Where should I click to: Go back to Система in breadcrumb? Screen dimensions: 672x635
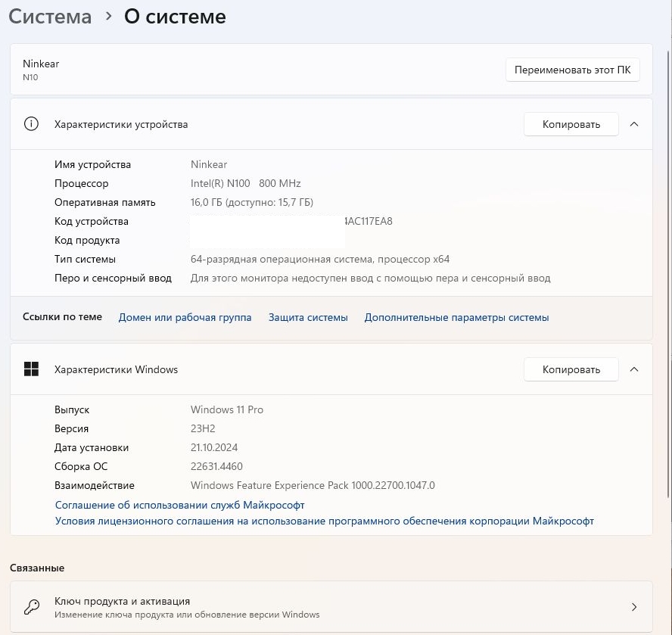tap(50, 17)
